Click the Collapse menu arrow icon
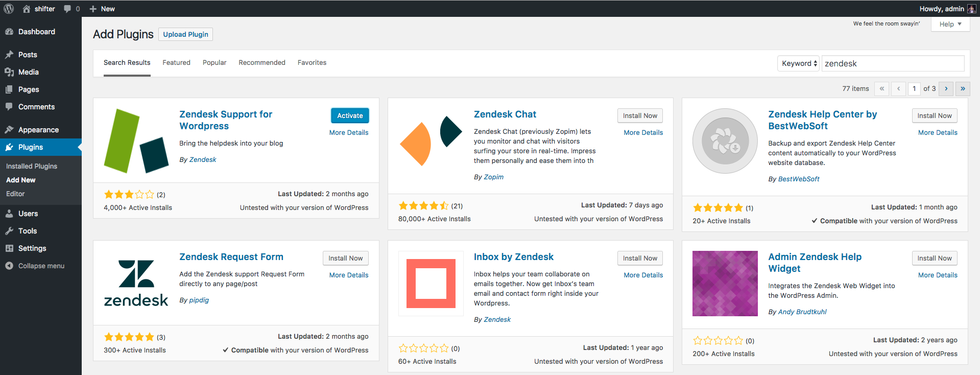The image size is (980, 375). (9, 266)
